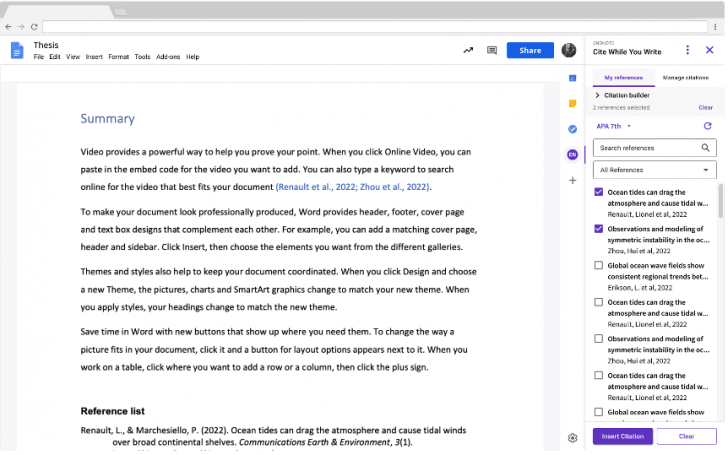
Task: Open the APA 7th style dropdown
Action: (x=613, y=126)
